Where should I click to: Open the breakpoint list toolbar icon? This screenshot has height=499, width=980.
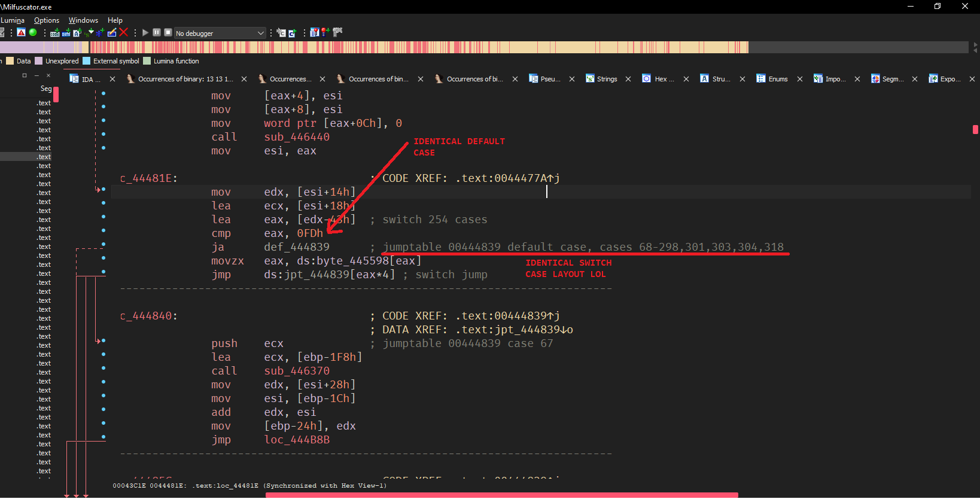pyautogui.click(x=314, y=33)
